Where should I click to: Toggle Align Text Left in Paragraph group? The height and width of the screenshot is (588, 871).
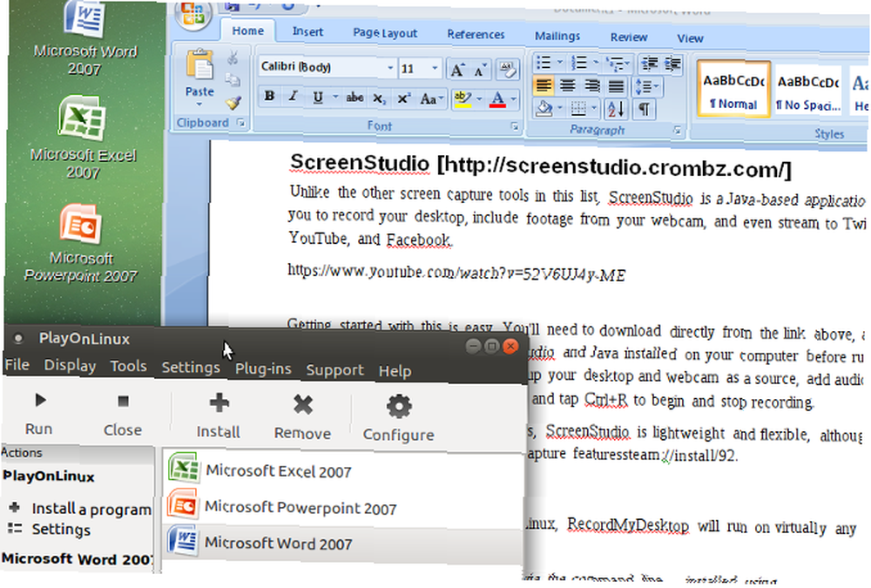click(544, 85)
